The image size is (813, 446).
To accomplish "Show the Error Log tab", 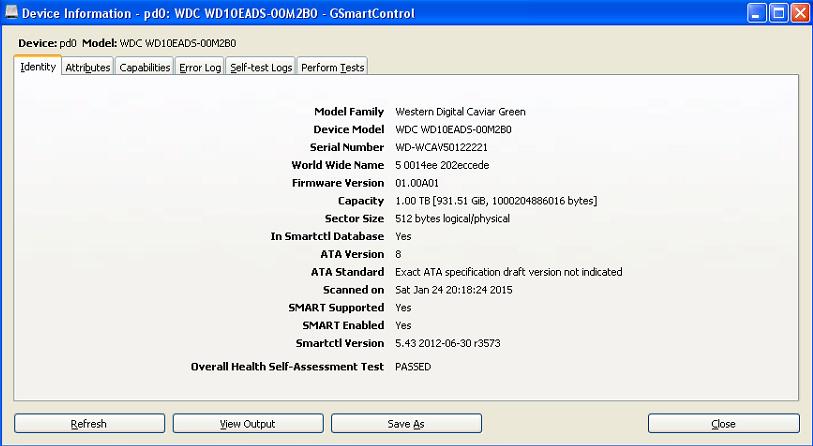I will point(200,67).
